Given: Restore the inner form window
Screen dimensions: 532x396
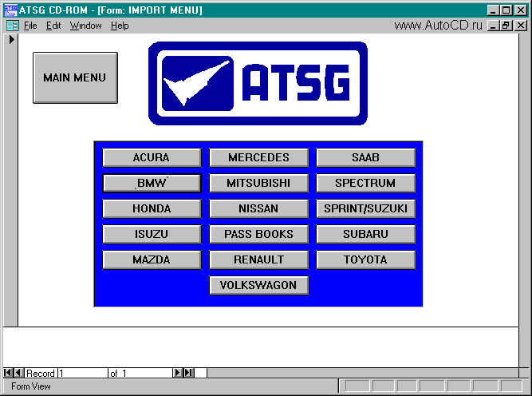Looking at the screenshot, I should [506, 26].
